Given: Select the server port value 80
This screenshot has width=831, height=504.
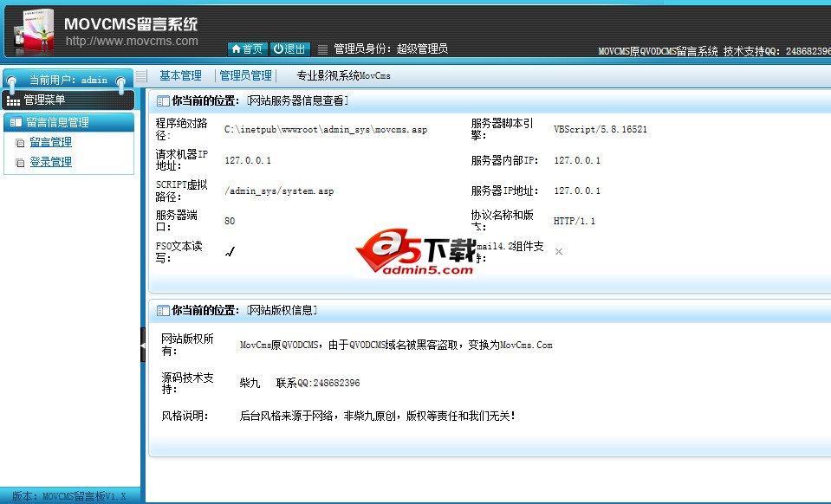Looking at the screenshot, I should point(230,221).
